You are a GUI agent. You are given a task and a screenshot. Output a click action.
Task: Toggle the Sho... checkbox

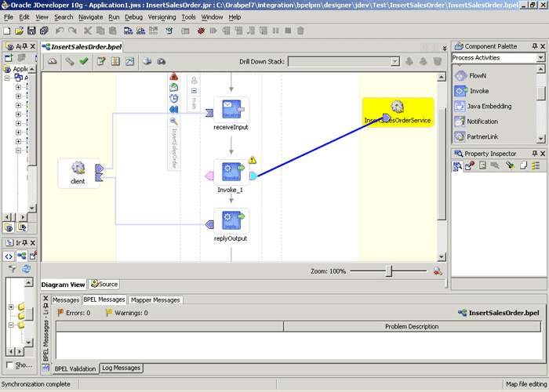click(9, 365)
